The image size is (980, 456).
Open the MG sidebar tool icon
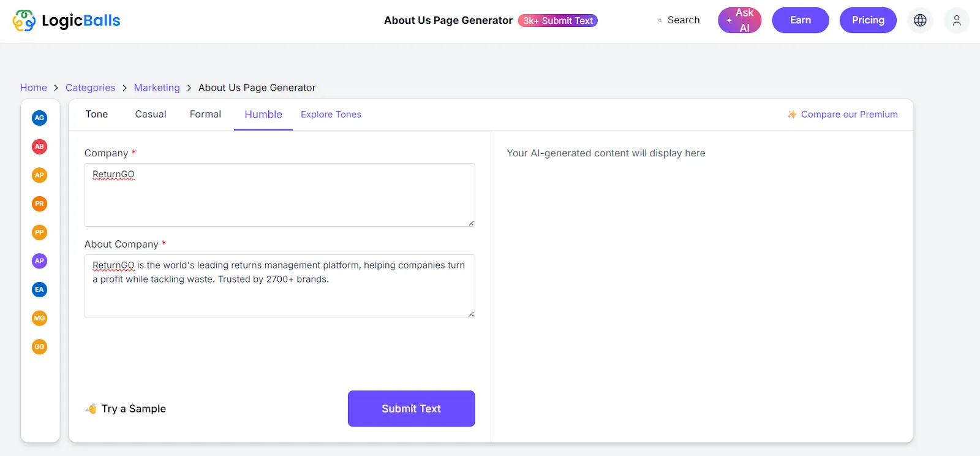point(39,318)
